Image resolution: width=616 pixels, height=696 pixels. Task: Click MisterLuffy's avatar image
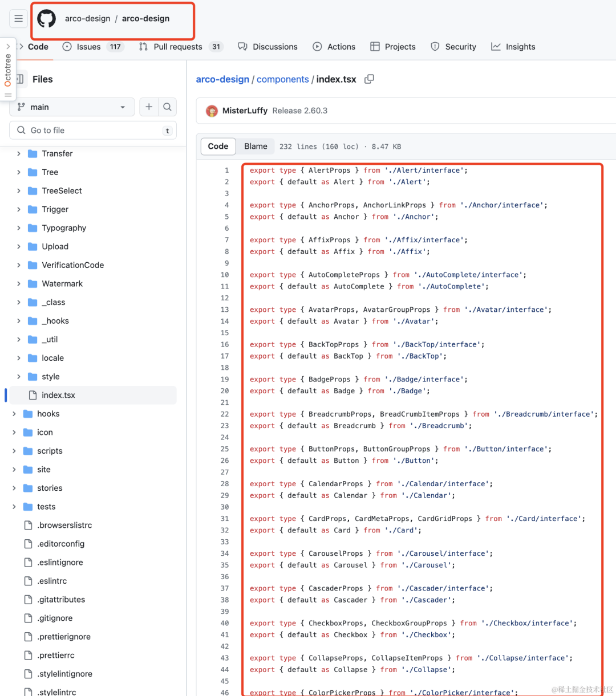(212, 111)
